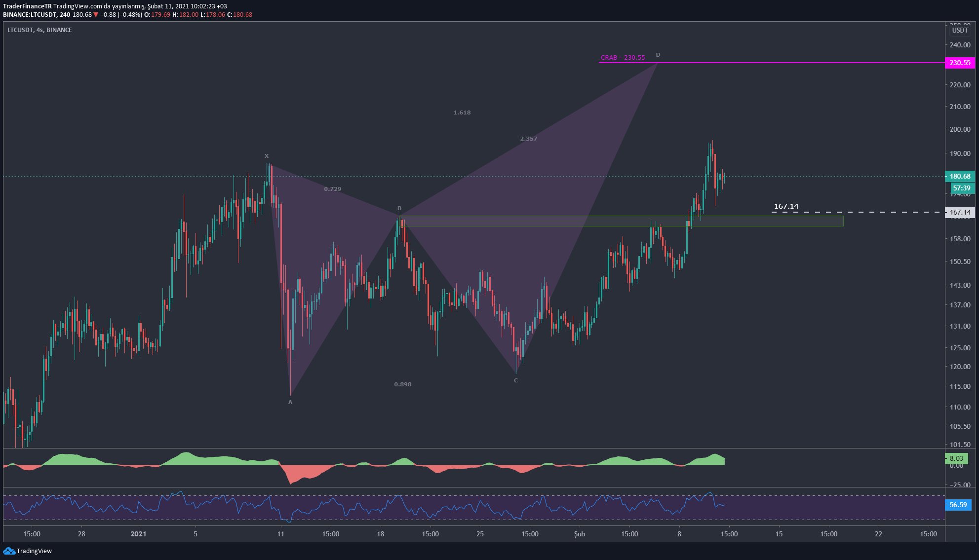
Task: Click the 167.14 label above dashed line
Action: coord(786,206)
